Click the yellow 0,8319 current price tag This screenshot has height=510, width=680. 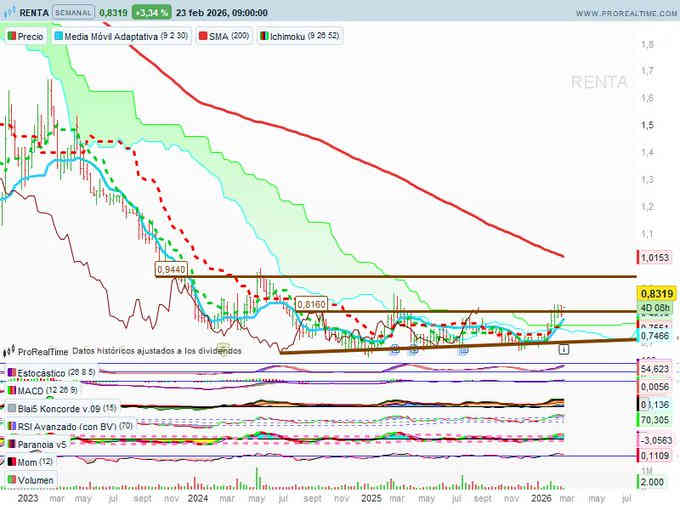655,293
